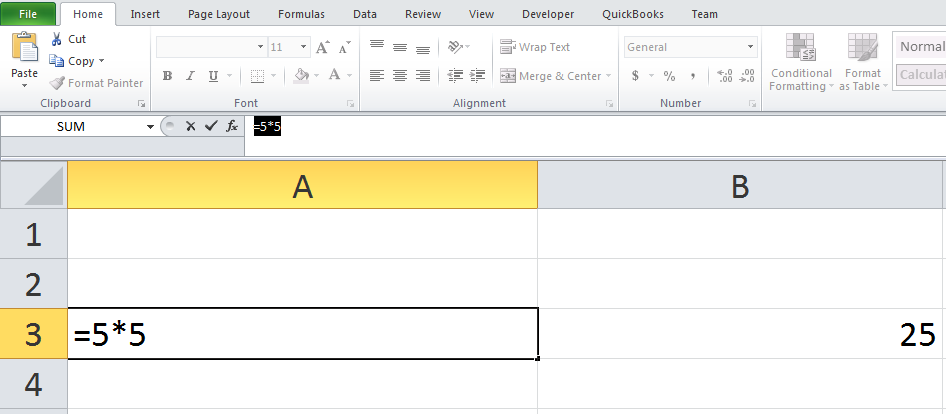Click the Conditional Formatting icon
The image size is (946, 414).
pyautogui.click(x=801, y=48)
